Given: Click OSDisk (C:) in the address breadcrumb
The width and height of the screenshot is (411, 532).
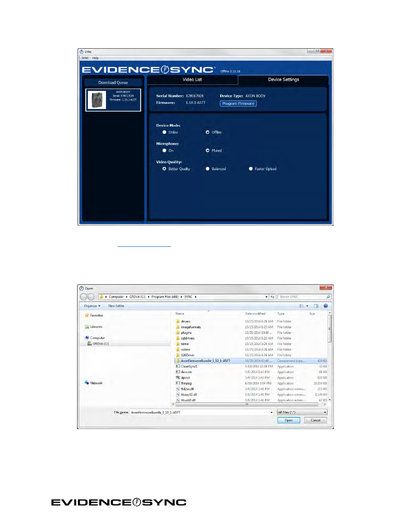Looking at the screenshot, I should click(x=137, y=297).
